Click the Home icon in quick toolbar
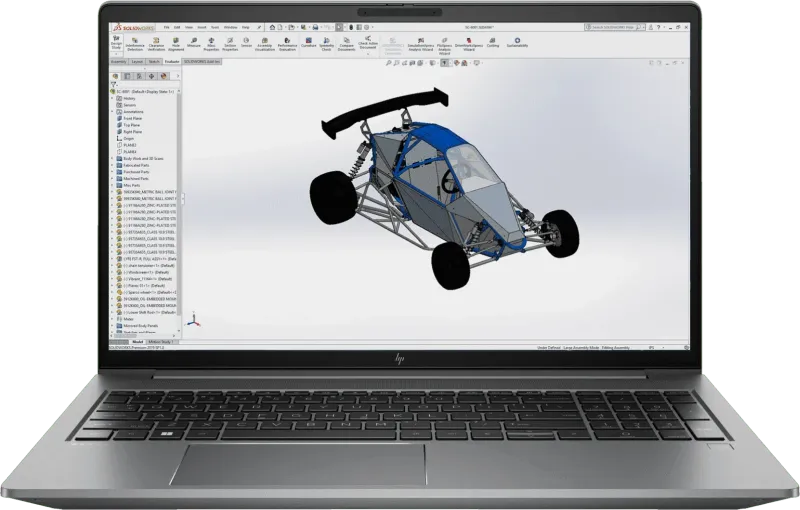This screenshot has width=800, height=510. (272, 27)
